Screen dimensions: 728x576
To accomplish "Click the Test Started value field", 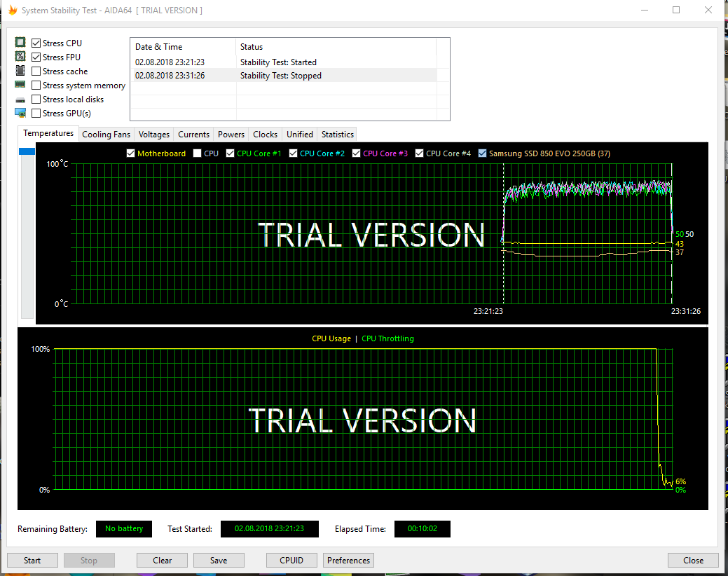I will (x=269, y=528).
